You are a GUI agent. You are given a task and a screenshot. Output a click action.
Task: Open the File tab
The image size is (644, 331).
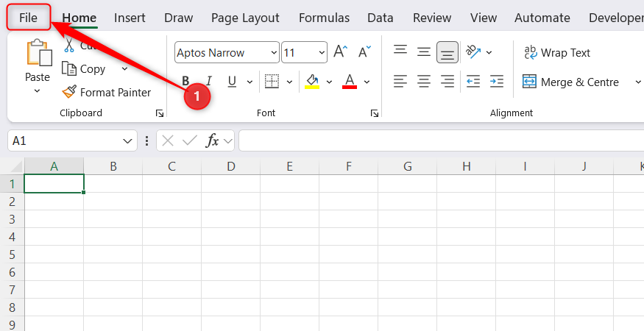pyautogui.click(x=29, y=18)
